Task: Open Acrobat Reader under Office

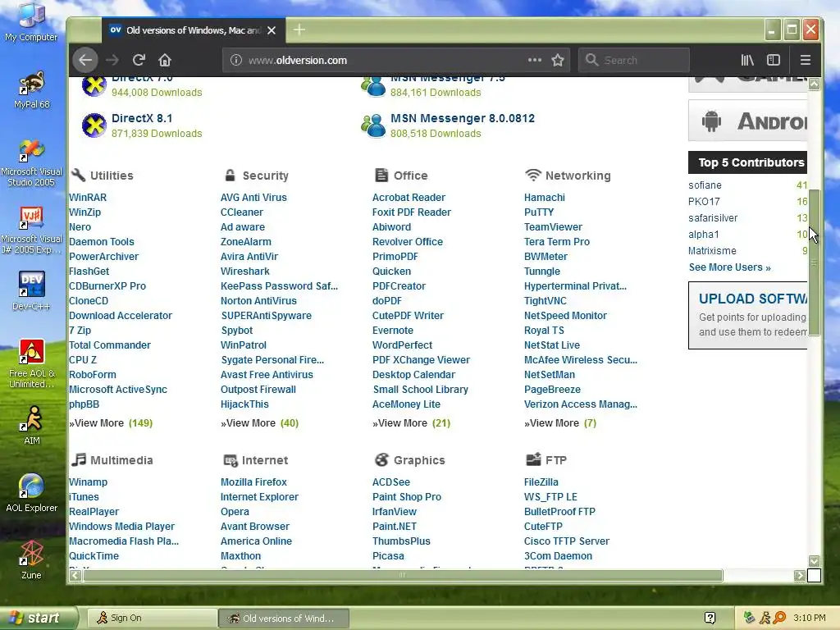Action: coord(409,197)
